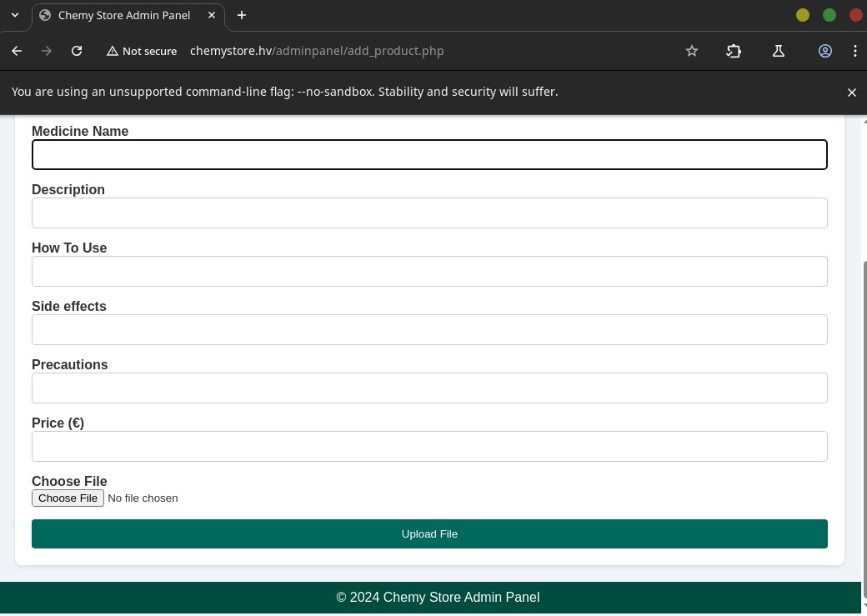The width and height of the screenshot is (867, 616).
Task: Focus the How To Use field
Action: pyautogui.click(x=429, y=272)
